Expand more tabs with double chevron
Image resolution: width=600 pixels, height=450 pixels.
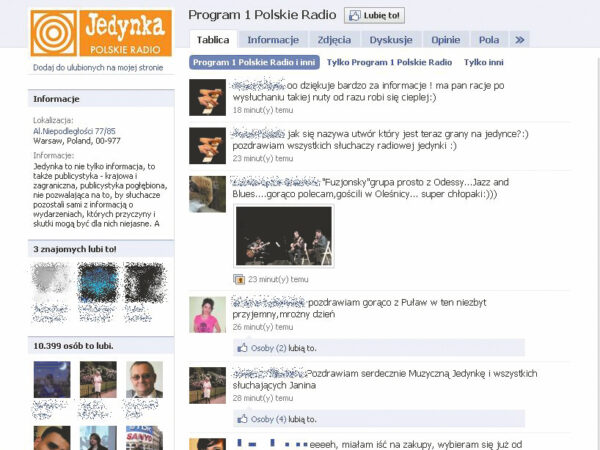(520, 40)
